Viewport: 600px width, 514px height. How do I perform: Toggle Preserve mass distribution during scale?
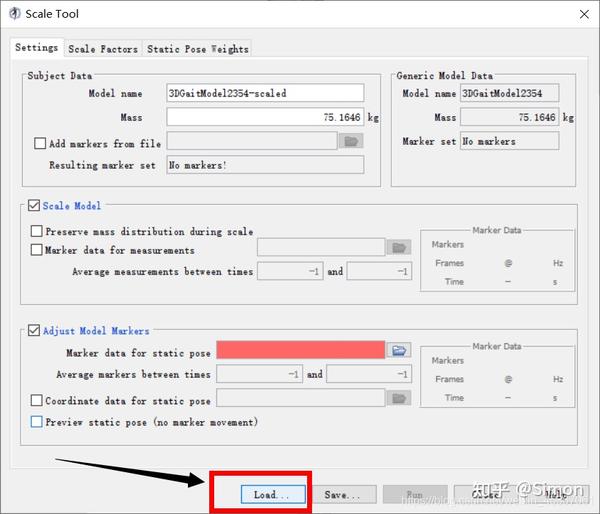pos(36,231)
